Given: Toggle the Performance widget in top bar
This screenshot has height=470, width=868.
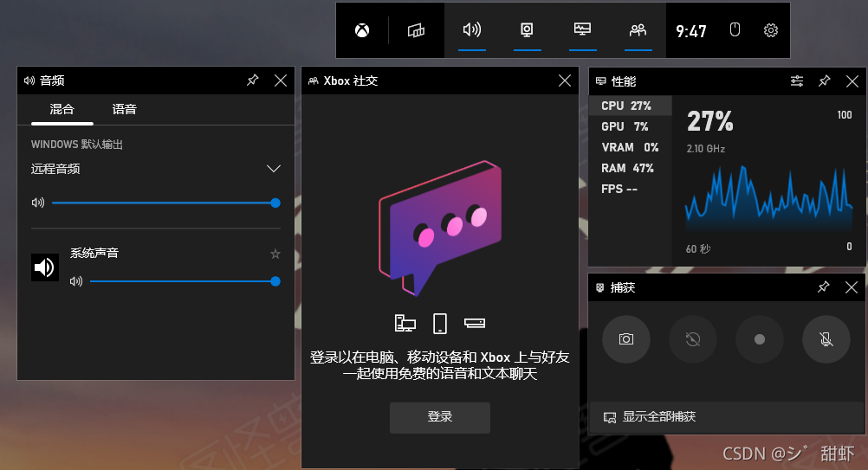Looking at the screenshot, I should pyautogui.click(x=582, y=29).
